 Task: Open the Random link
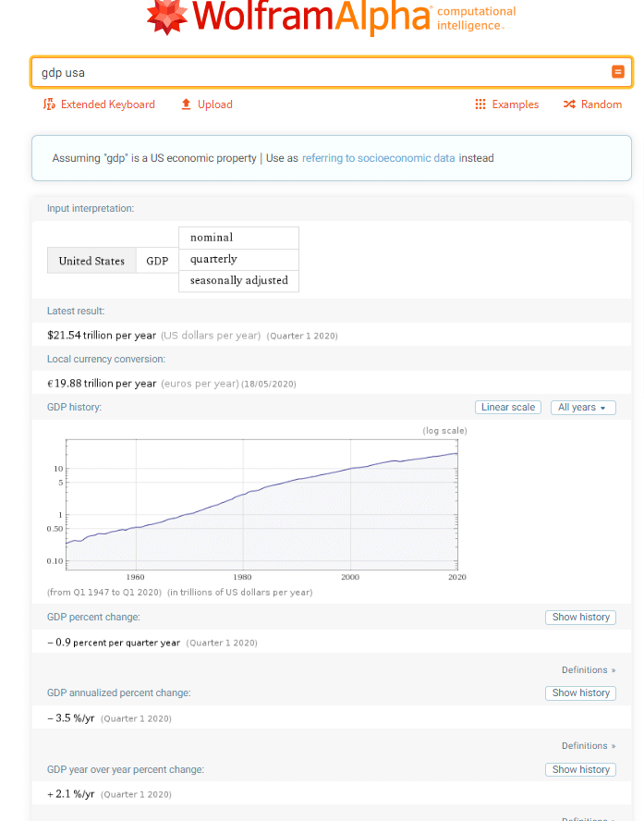(601, 104)
